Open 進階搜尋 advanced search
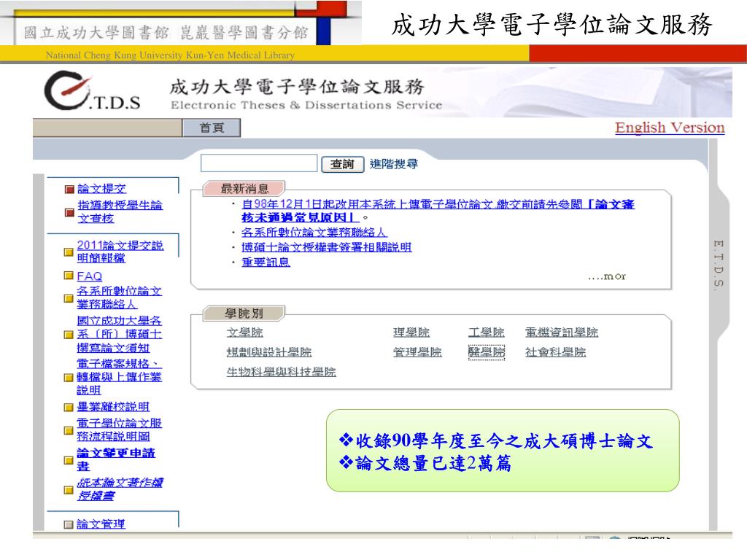The width and height of the screenshot is (747, 560). coord(393,164)
